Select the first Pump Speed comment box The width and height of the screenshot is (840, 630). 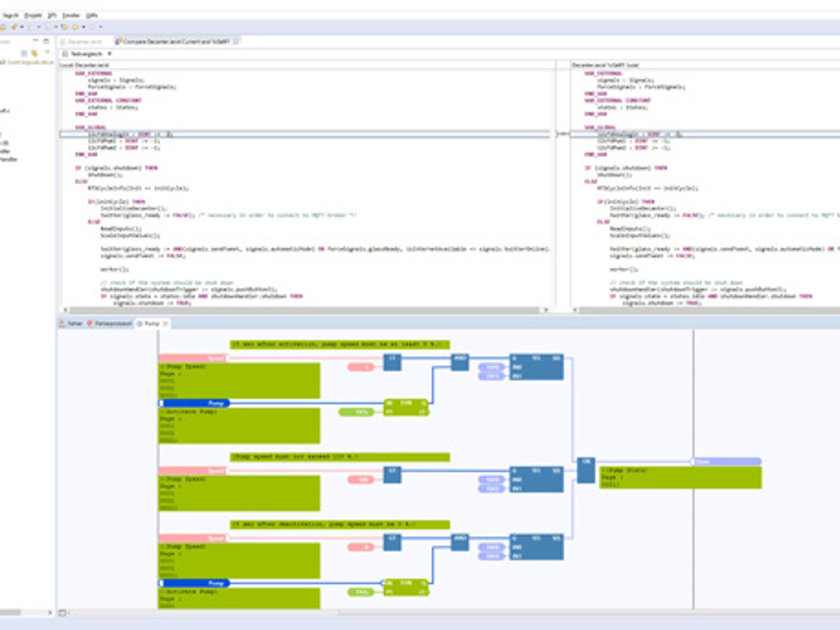[239, 381]
